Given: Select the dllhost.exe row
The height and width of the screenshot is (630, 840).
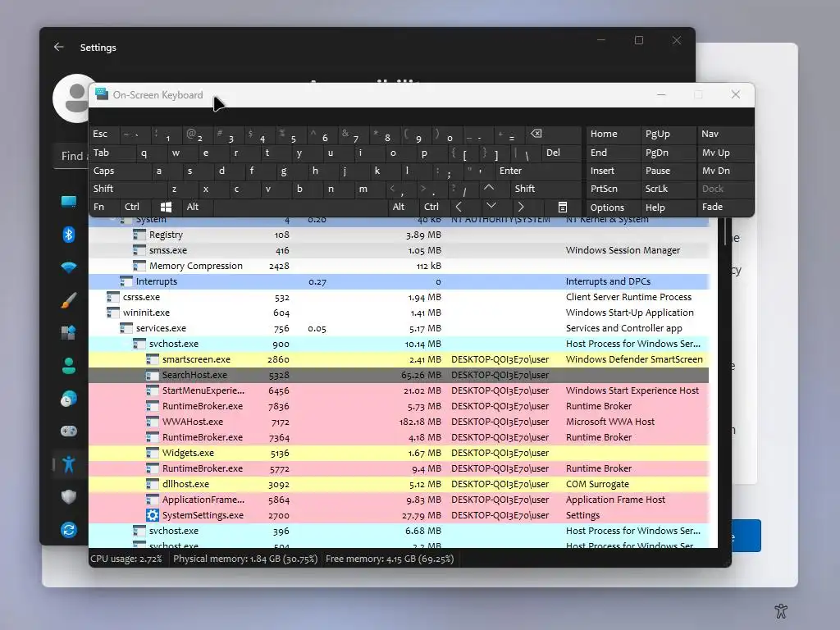Looking at the screenshot, I should tap(399, 484).
